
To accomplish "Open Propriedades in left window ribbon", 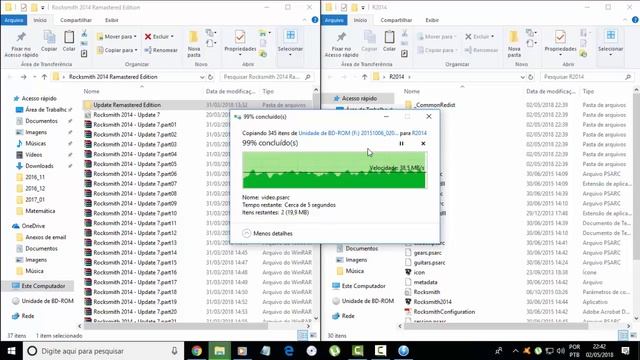I will pos(240,43).
